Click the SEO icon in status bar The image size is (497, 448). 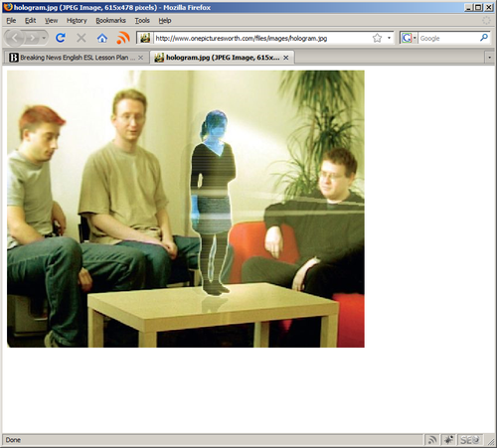pos(469,440)
